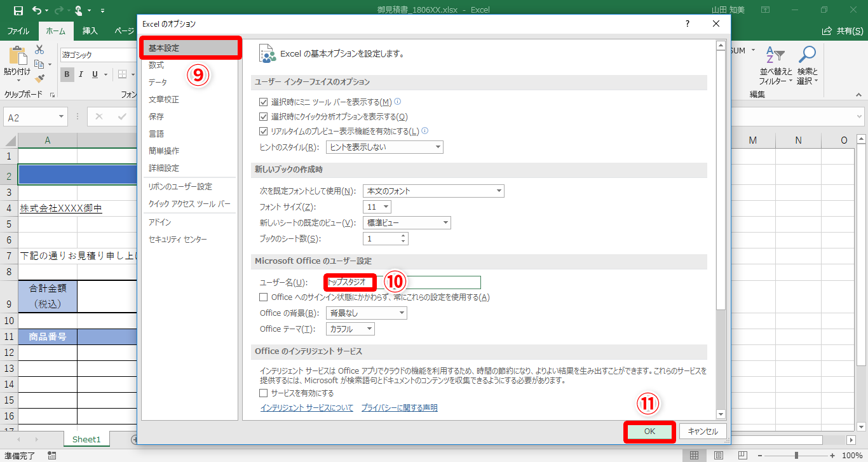Image resolution: width=868 pixels, height=462 pixels.
Task: Click the macro record icon in status bar
Action: [x=52, y=455]
